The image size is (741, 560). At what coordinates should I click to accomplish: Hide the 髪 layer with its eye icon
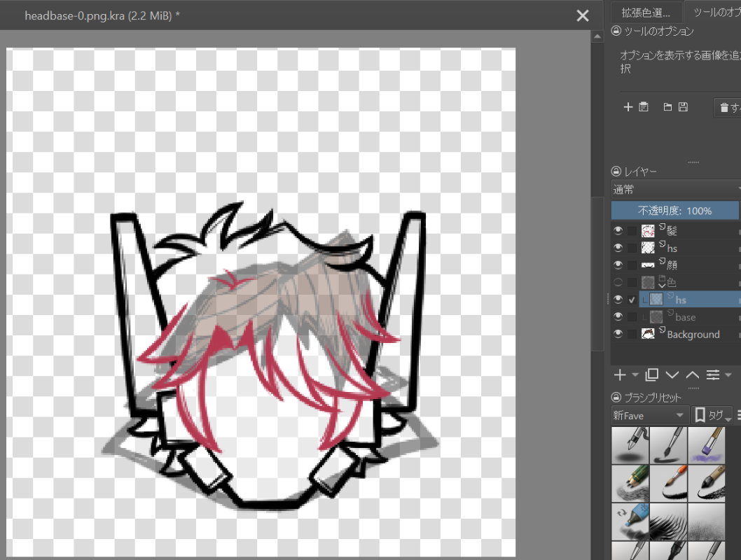[x=618, y=230]
